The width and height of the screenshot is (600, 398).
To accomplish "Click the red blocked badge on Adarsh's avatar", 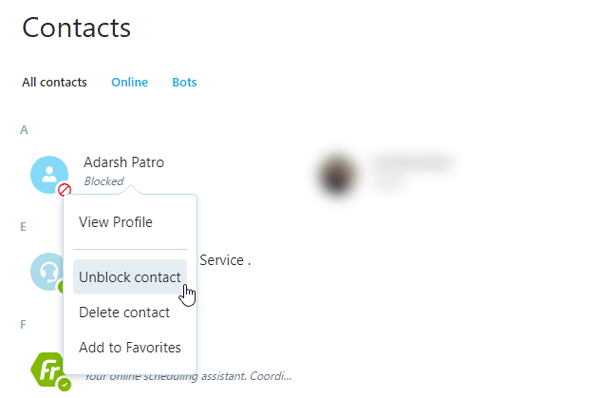I will click(x=64, y=189).
